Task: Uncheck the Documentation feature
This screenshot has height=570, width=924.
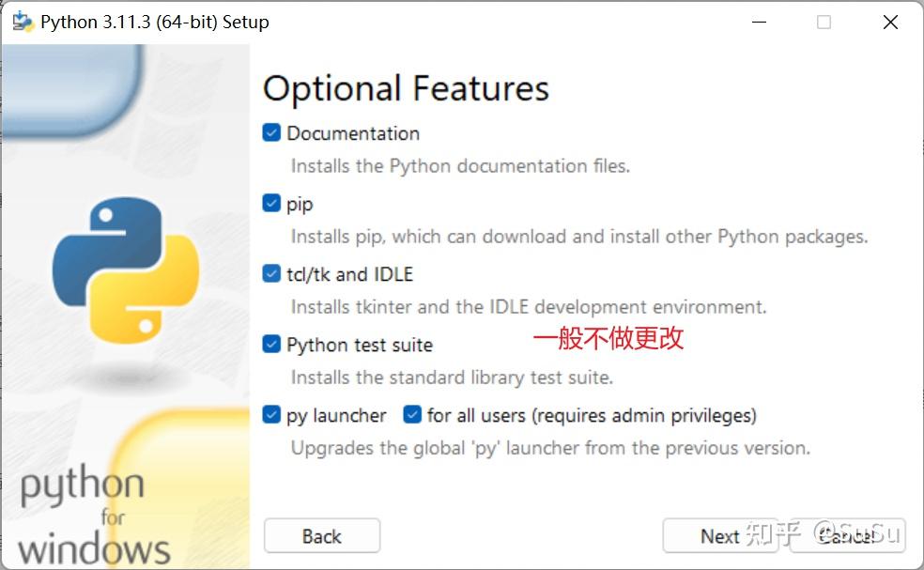Action: 270,132
